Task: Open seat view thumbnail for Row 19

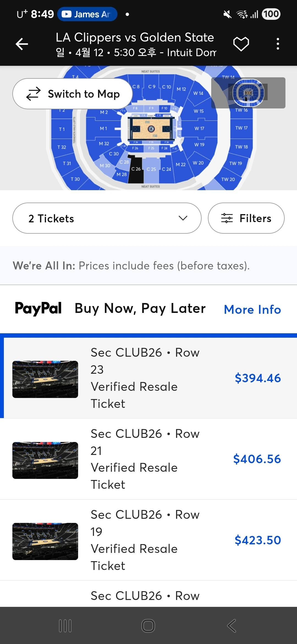Action: tap(45, 541)
